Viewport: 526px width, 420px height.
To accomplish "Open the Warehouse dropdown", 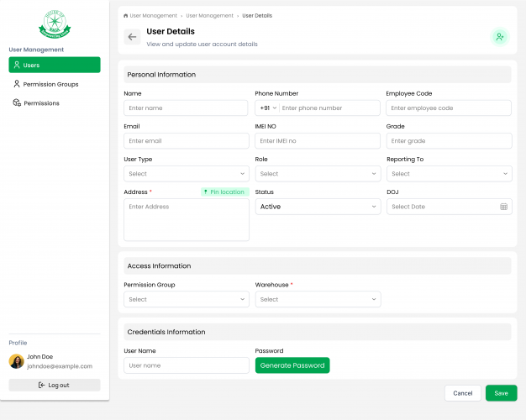I will [x=318, y=299].
